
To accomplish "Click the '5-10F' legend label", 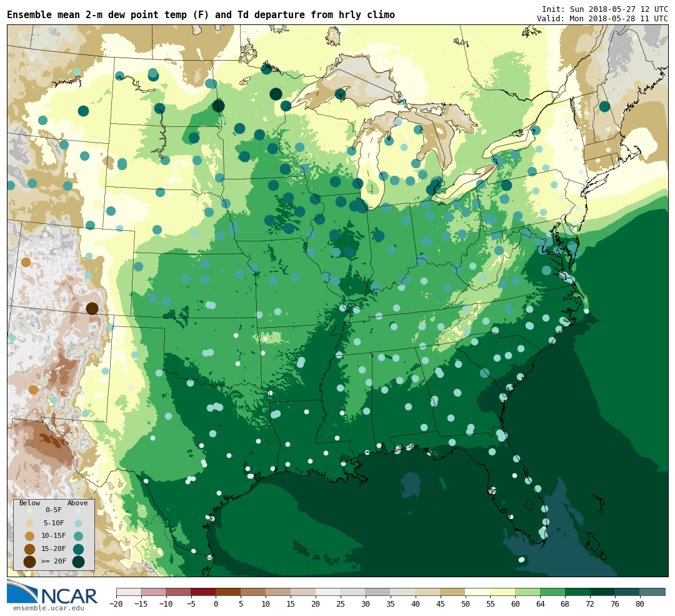I will tap(54, 523).
